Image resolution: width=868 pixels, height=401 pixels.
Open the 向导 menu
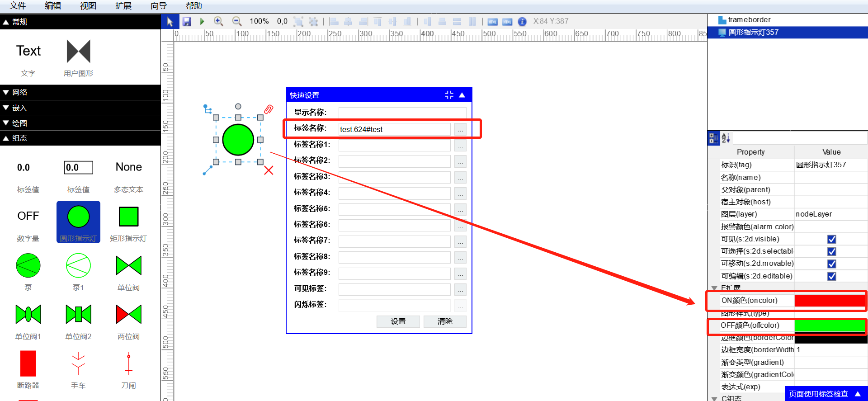159,6
